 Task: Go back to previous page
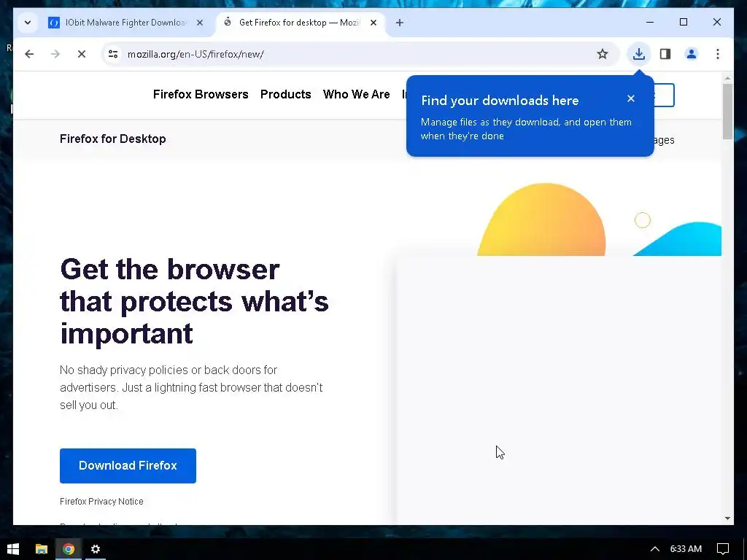pos(29,54)
